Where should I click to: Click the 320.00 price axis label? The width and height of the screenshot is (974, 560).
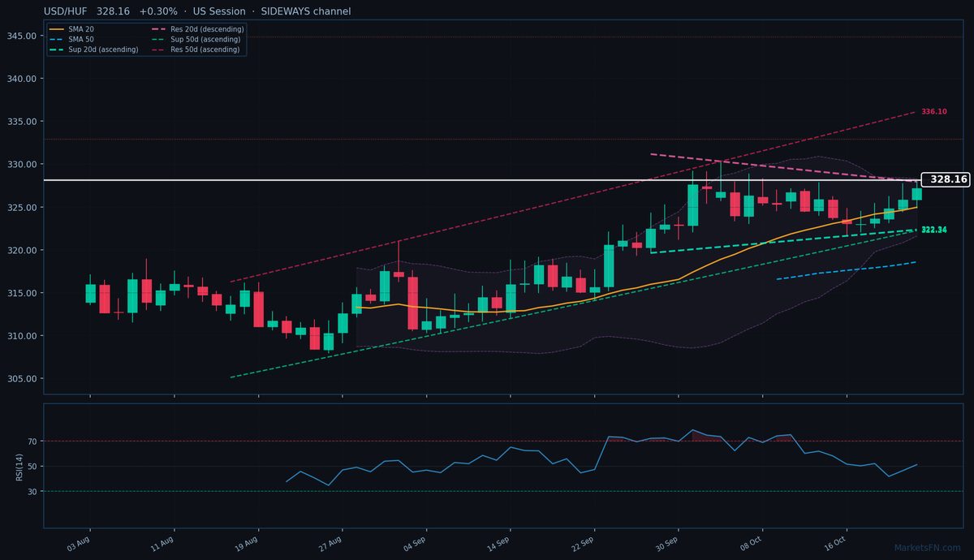(x=22, y=250)
